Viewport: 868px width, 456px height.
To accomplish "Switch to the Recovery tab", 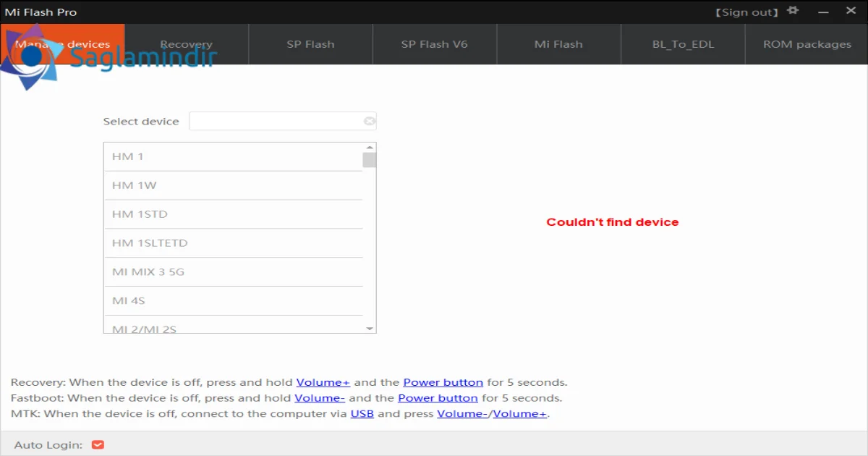I will [186, 44].
